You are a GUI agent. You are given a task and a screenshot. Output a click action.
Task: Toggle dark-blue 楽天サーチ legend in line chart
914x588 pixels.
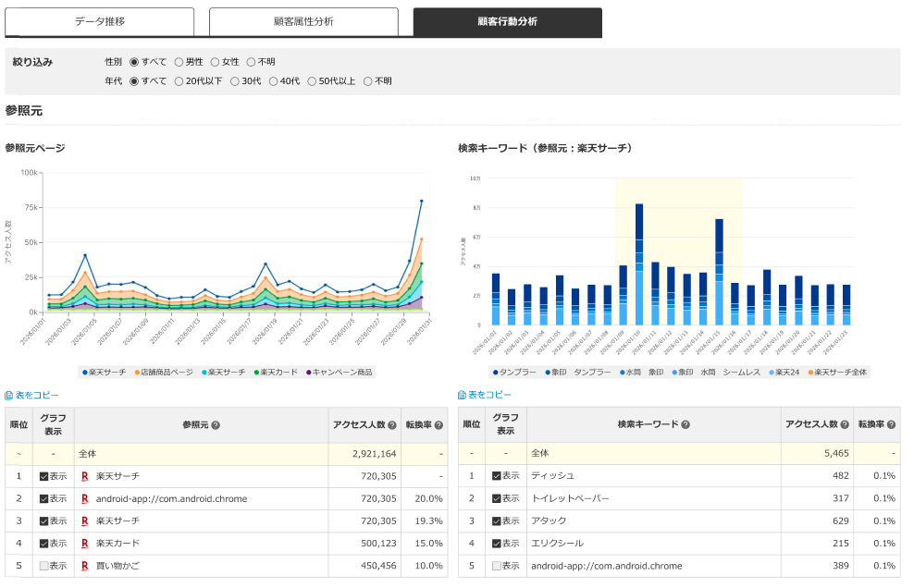105,373
